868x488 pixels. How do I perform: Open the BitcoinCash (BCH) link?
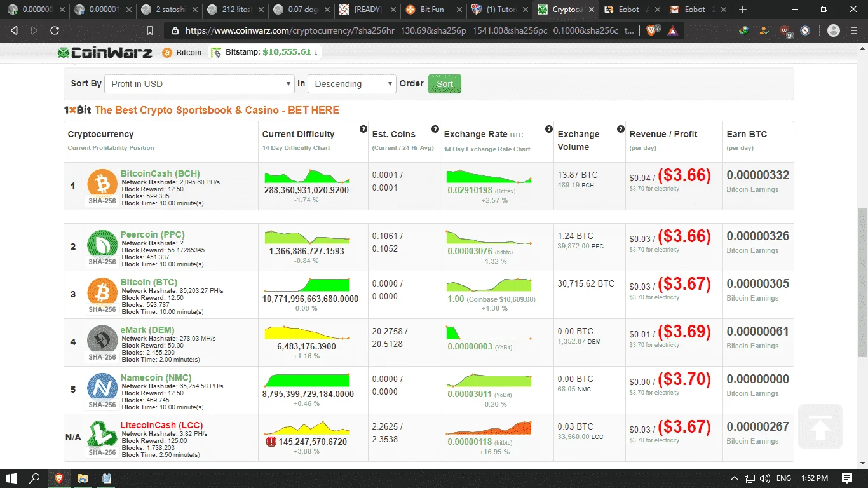point(160,173)
